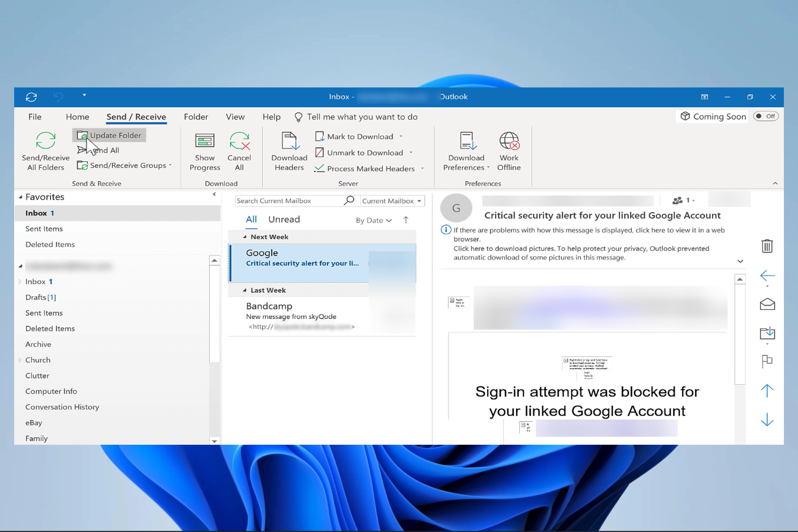Click the Cancel All icon
Viewport: 798px width, 532px height.
point(239,141)
